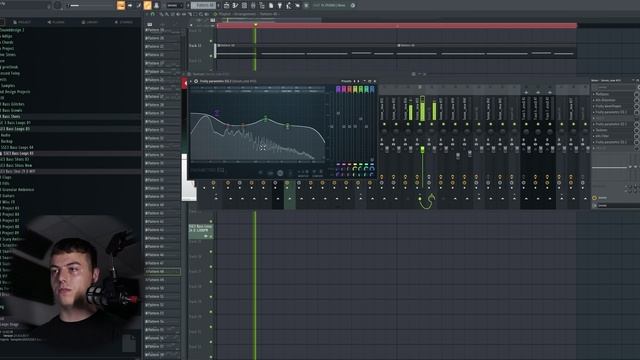
Task: Select the highlighted pattern in the pattern picker
Action: (x=162, y=271)
